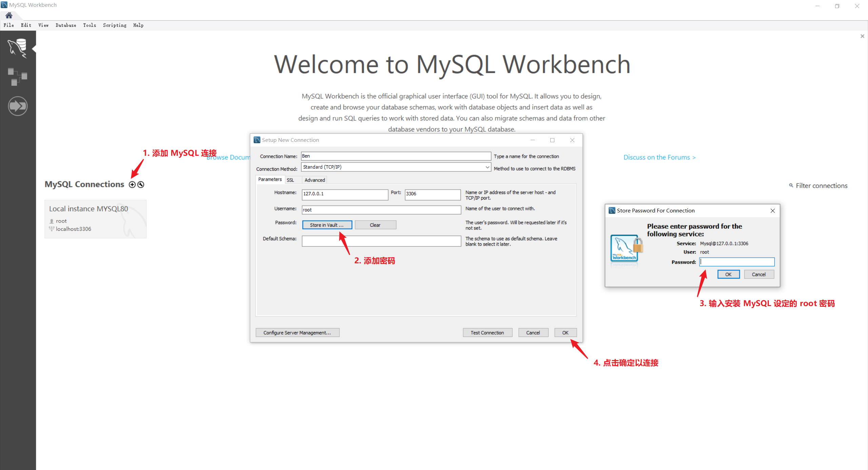
Task: Close the welcome panel with the x icon
Action: [x=862, y=36]
